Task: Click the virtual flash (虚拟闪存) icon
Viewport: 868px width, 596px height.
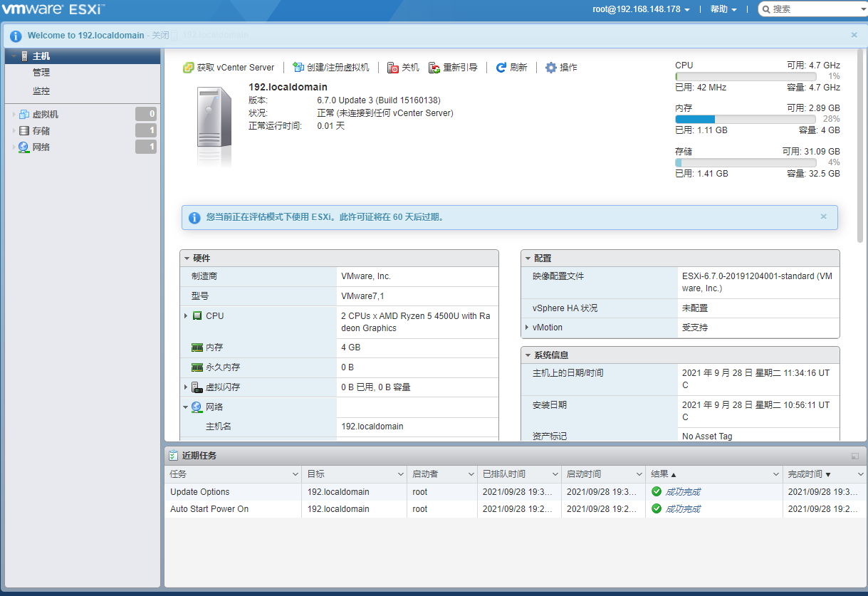Action: 197,387
